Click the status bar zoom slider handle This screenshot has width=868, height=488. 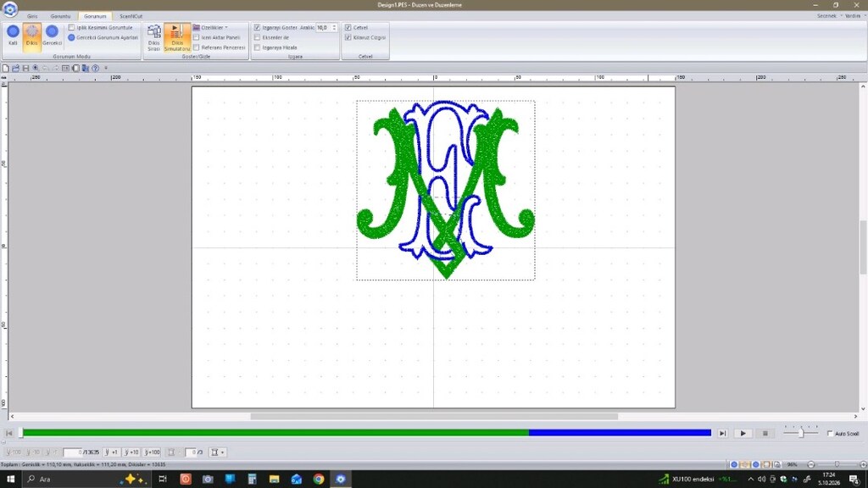pyautogui.click(x=837, y=464)
